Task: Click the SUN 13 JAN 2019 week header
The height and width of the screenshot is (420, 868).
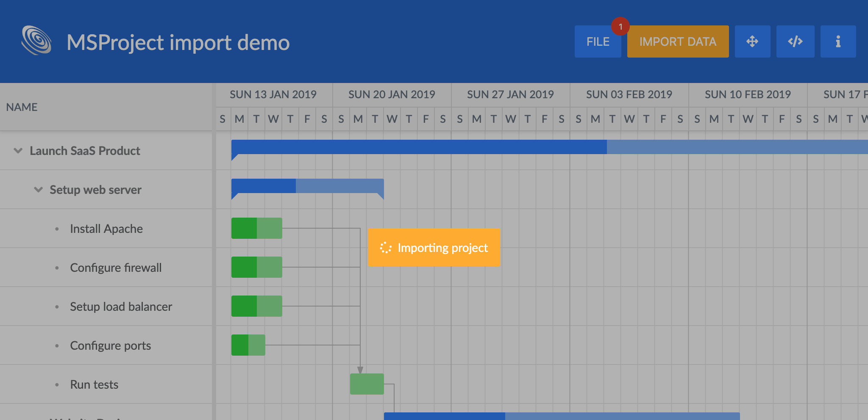Action: (x=273, y=94)
